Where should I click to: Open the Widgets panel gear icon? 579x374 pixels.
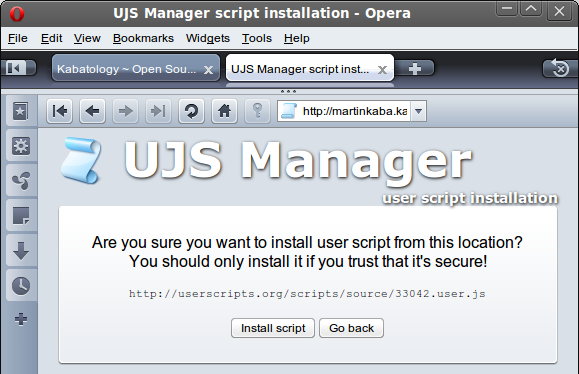[21, 146]
